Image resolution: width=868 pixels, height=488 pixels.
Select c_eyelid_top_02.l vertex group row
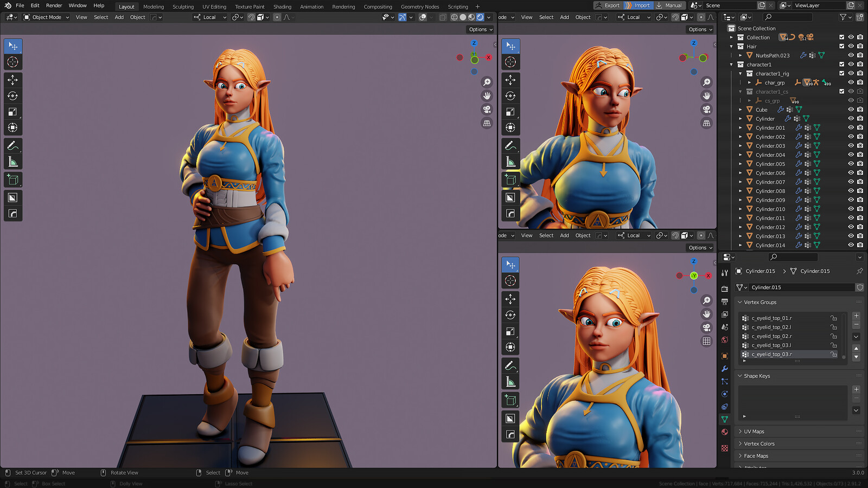(789, 328)
